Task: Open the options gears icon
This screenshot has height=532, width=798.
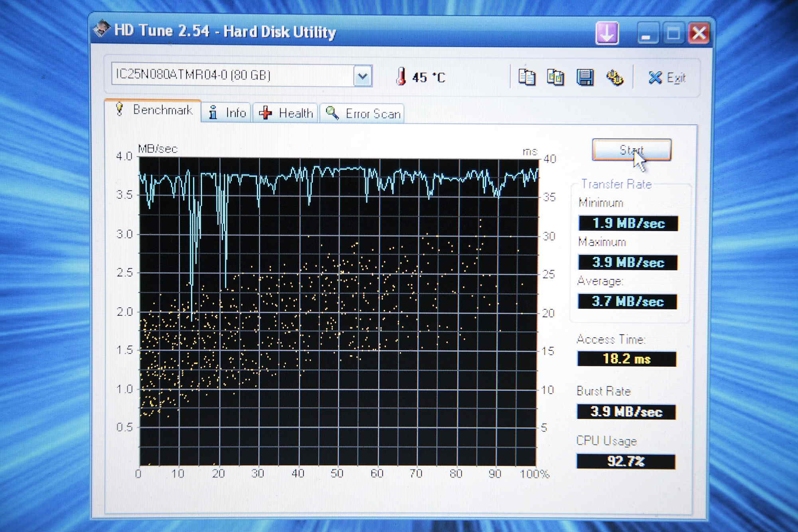Action: [614, 77]
